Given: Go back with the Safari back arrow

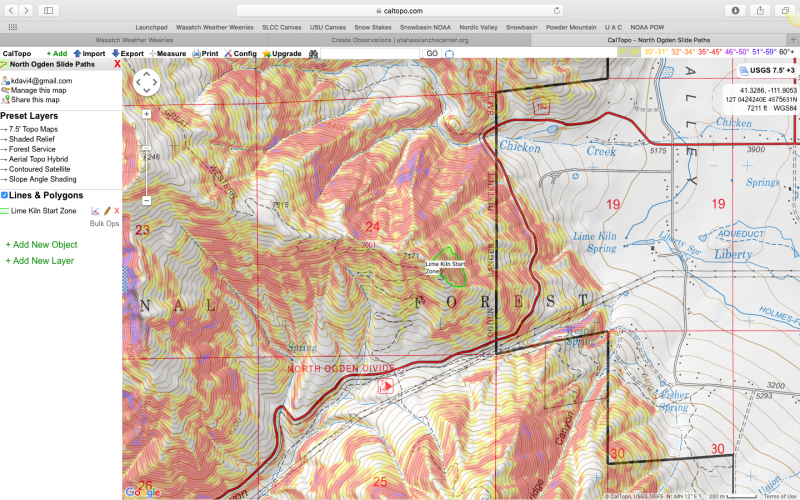Looking at the screenshot, I should point(11,10).
